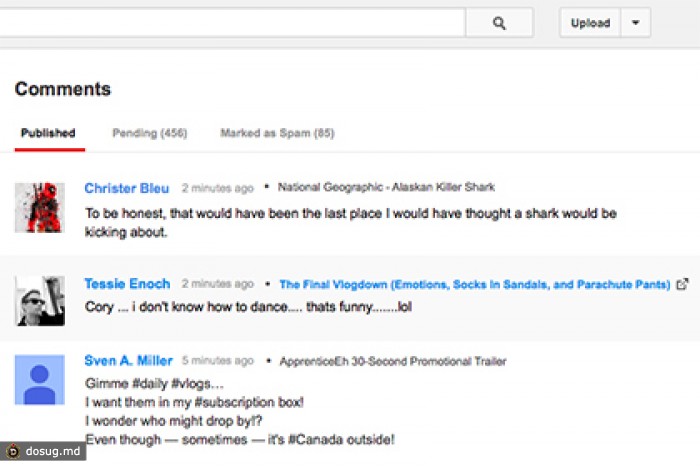Visit the Tessie Enoch profile name link
Image resolution: width=700 pixels, height=466 pixels.
[127, 284]
